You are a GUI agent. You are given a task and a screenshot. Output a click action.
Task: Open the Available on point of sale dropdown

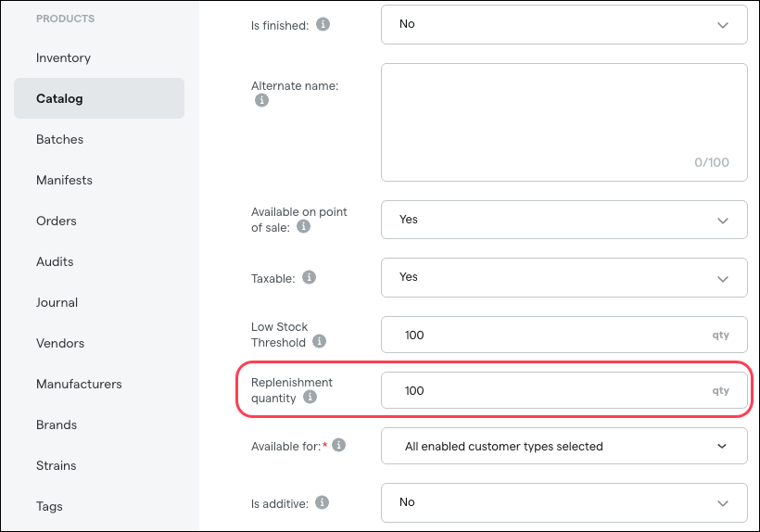point(564,220)
